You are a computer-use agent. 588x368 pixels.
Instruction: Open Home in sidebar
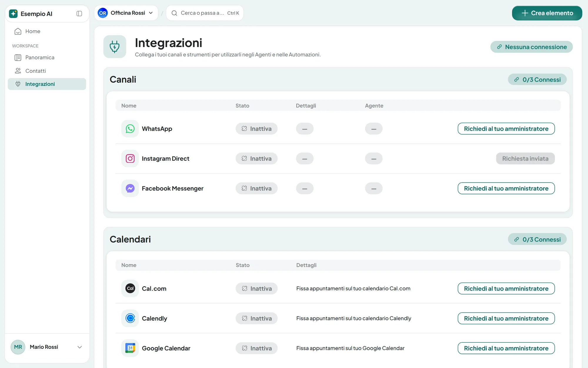[47, 31]
